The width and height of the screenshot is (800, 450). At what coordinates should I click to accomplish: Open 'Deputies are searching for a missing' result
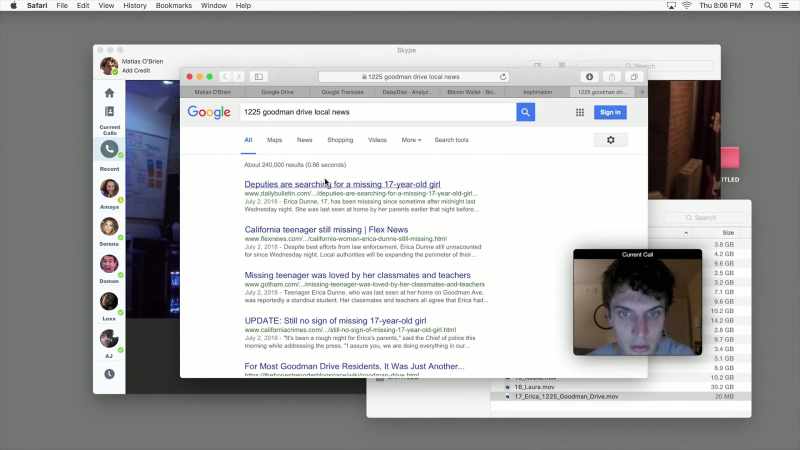(342, 184)
